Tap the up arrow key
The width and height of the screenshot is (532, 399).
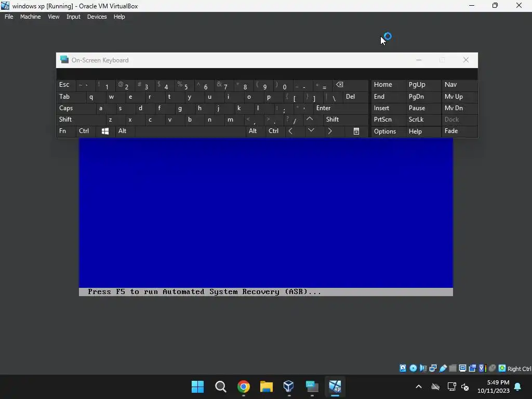310,119
